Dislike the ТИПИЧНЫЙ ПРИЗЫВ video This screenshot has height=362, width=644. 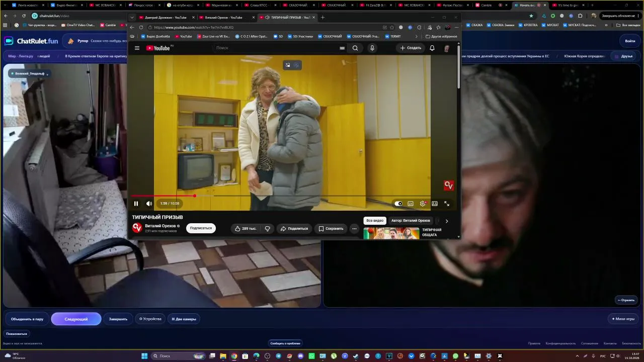(268, 228)
